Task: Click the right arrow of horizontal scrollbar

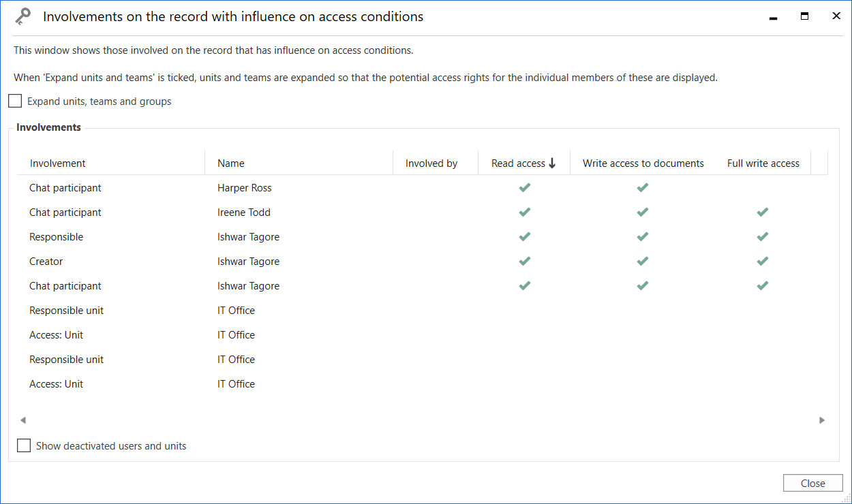Action: (822, 420)
